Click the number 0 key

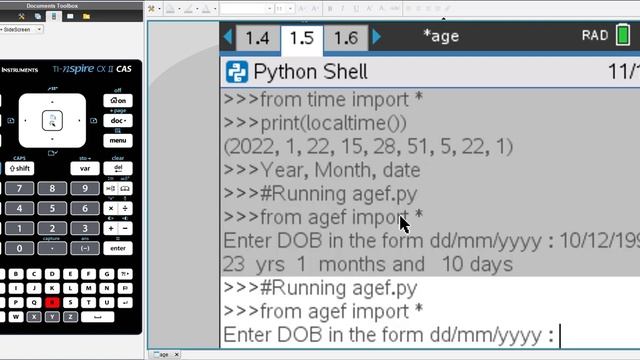19,248
